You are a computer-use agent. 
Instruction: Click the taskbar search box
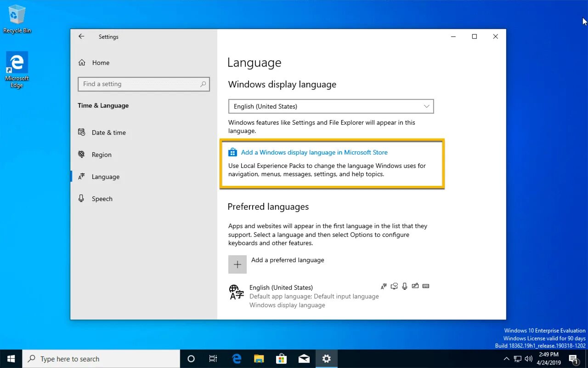[x=101, y=359]
